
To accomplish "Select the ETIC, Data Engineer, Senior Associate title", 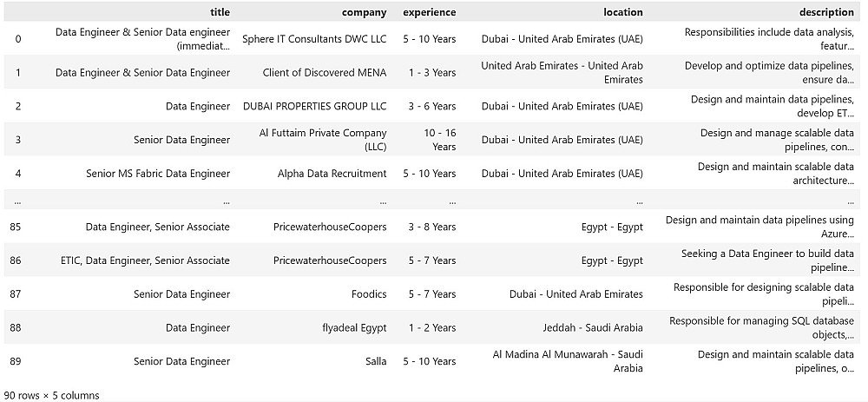I will pos(145,260).
